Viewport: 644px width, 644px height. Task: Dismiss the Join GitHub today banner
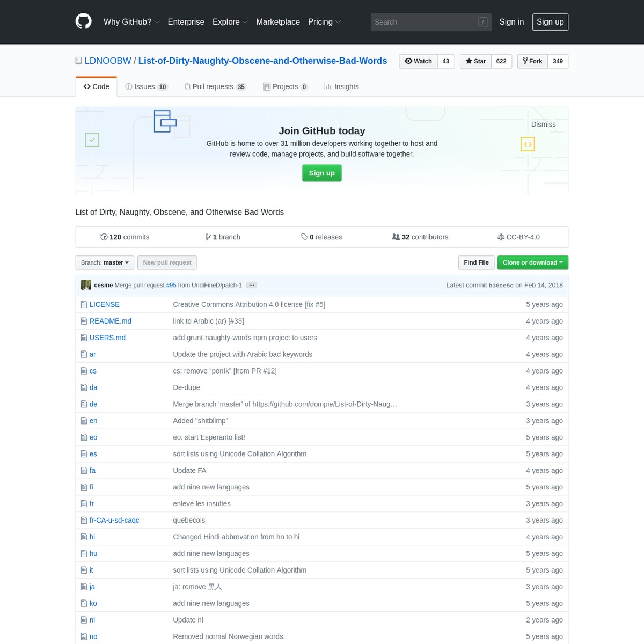click(x=544, y=124)
